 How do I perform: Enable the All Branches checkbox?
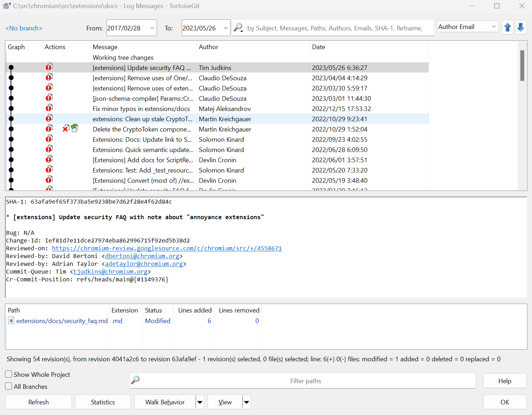pyautogui.click(x=8, y=386)
